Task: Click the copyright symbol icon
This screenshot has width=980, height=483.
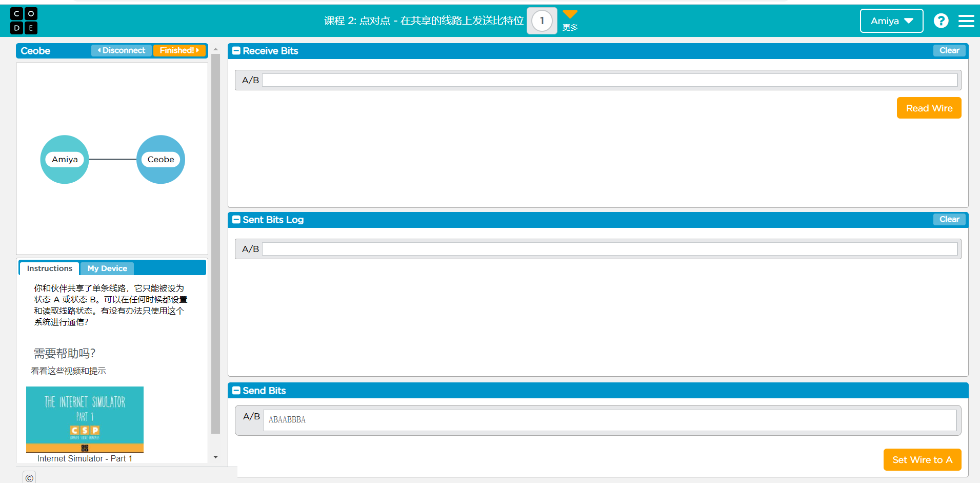Action: 29,478
